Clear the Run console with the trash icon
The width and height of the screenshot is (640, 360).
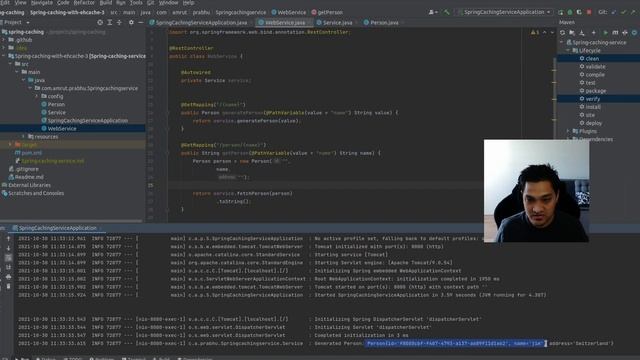pos(8,287)
